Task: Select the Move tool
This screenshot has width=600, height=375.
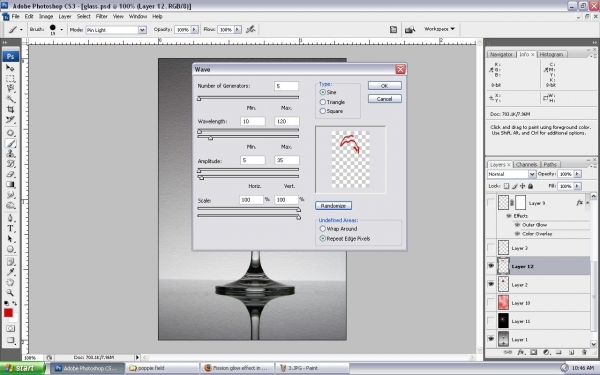Action: (x=10, y=68)
